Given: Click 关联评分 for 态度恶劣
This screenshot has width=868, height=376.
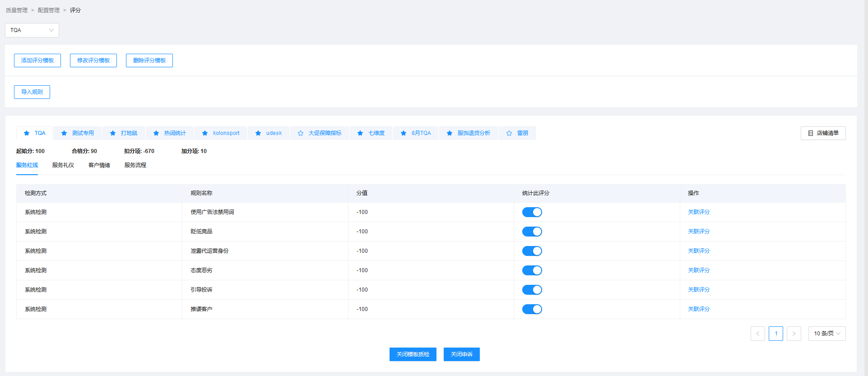Looking at the screenshot, I should [x=699, y=270].
